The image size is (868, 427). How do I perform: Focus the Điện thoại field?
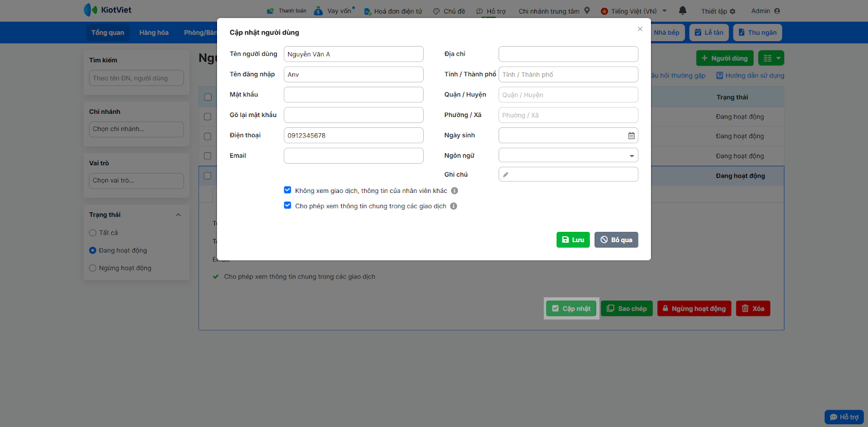(354, 135)
